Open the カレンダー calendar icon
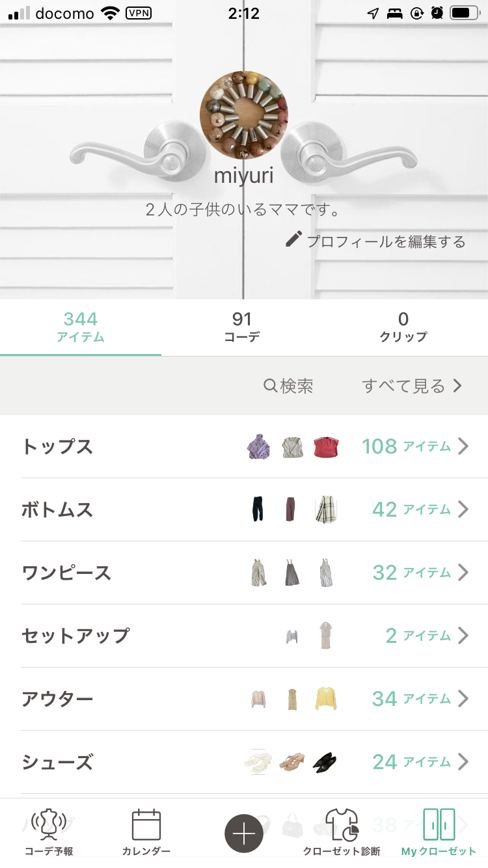Image resolution: width=488 pixels, height=868 pixels. pyautogui.click(x=146, y=825)
